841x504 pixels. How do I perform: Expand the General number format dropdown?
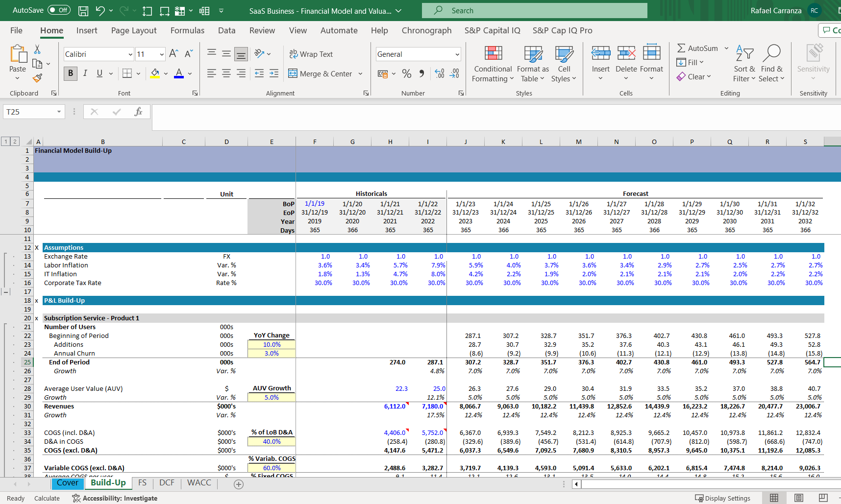[457, 54]
